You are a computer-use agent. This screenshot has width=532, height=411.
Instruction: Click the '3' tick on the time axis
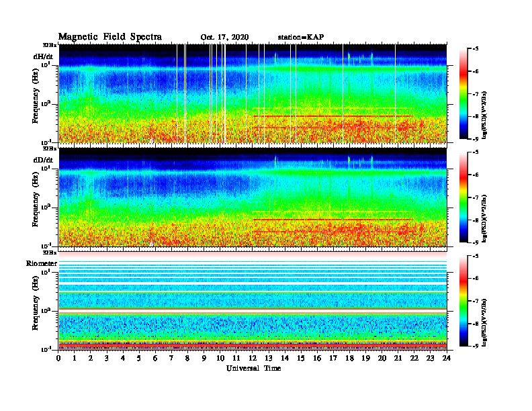pyautogui.click(x=107, y=358)
